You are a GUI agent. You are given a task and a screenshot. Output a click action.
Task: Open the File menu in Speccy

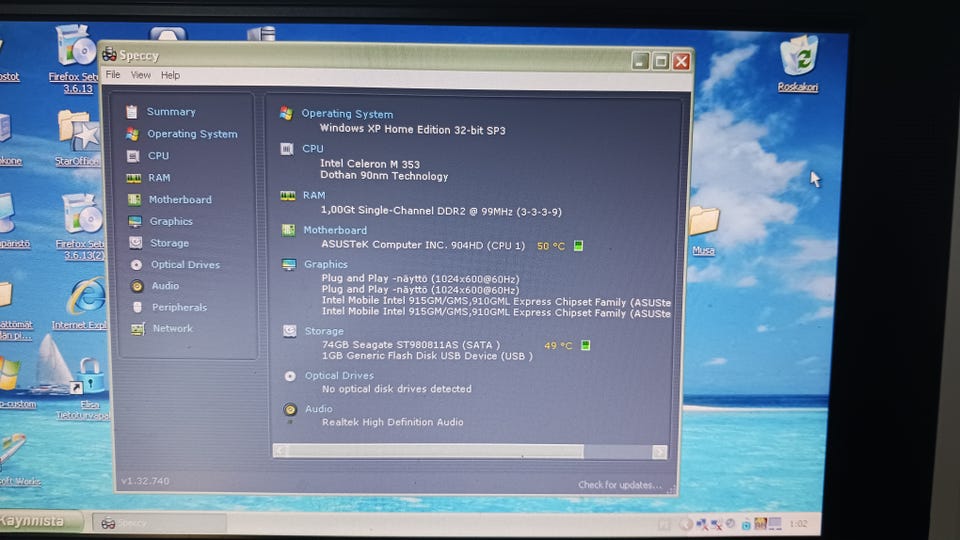point(113,75)
